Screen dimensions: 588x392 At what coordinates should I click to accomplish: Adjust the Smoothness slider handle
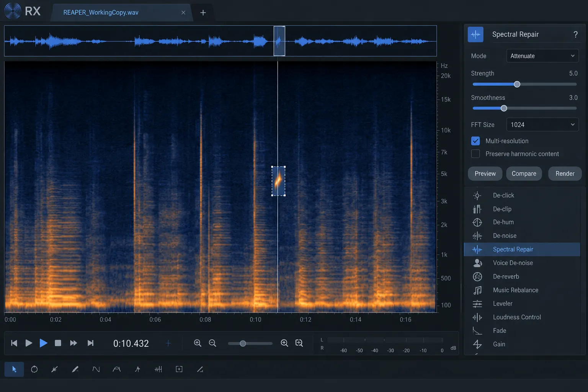(x=504, y=108)
